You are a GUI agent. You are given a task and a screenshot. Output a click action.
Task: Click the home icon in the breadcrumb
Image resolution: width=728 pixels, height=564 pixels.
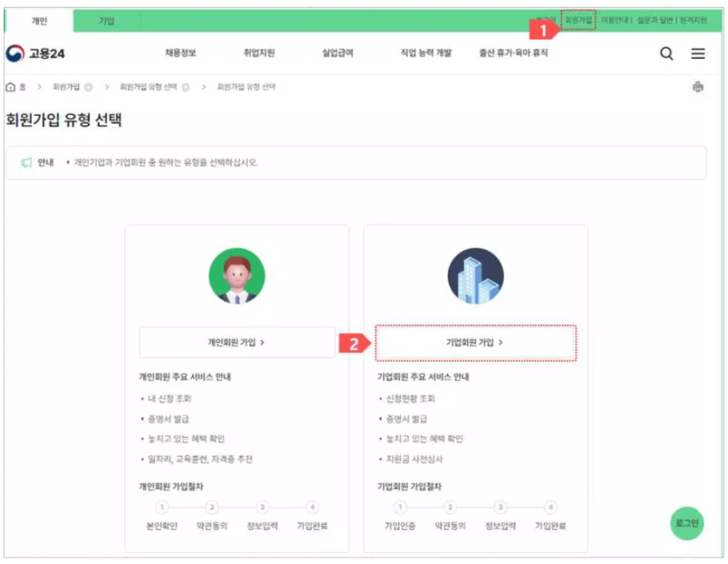click(x=11, y=86)
